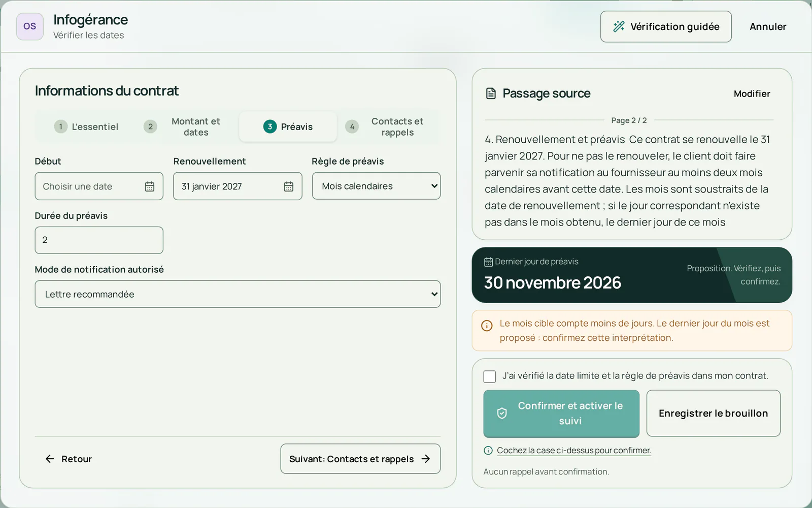Viewport: 812px width, 508px height.
Task: Click the warning info icon in orange notice
Action: 487,326
